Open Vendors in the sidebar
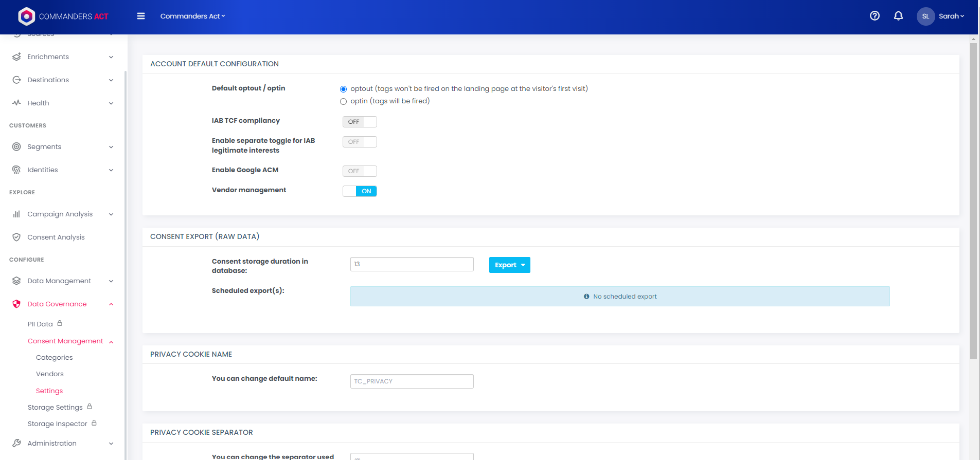 point(50,374)
